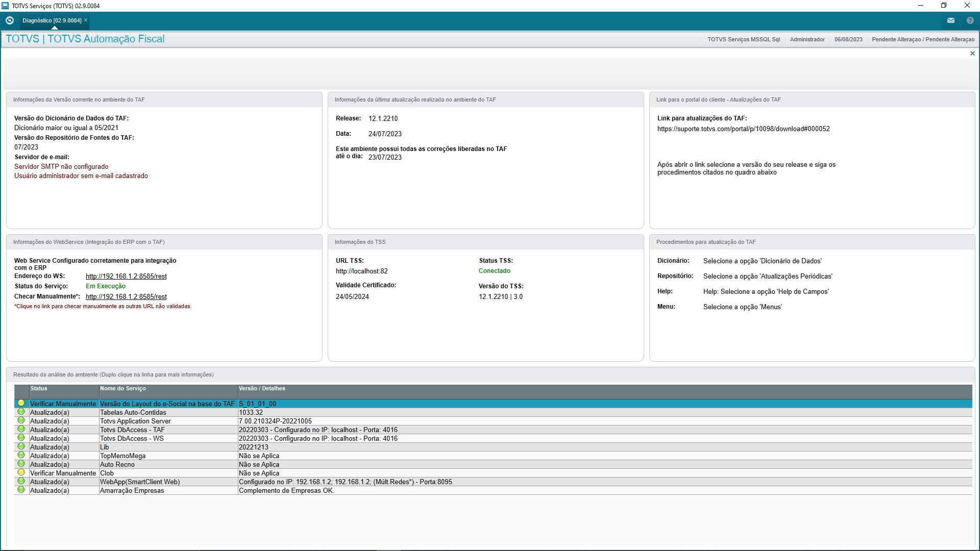Click 'TOTVS Serviços MSSQL Sql' in header bar
Image resolution: width=980 pixels, height=551 pixels.
point(744,39)
